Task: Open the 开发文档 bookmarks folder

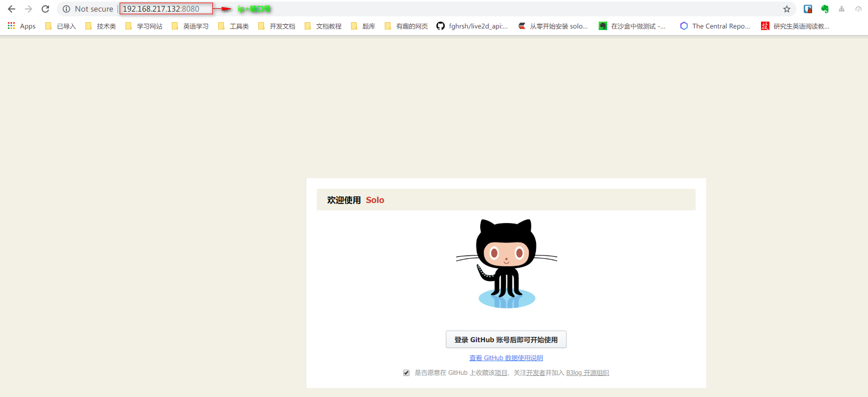Action: [x=277, y=26]
